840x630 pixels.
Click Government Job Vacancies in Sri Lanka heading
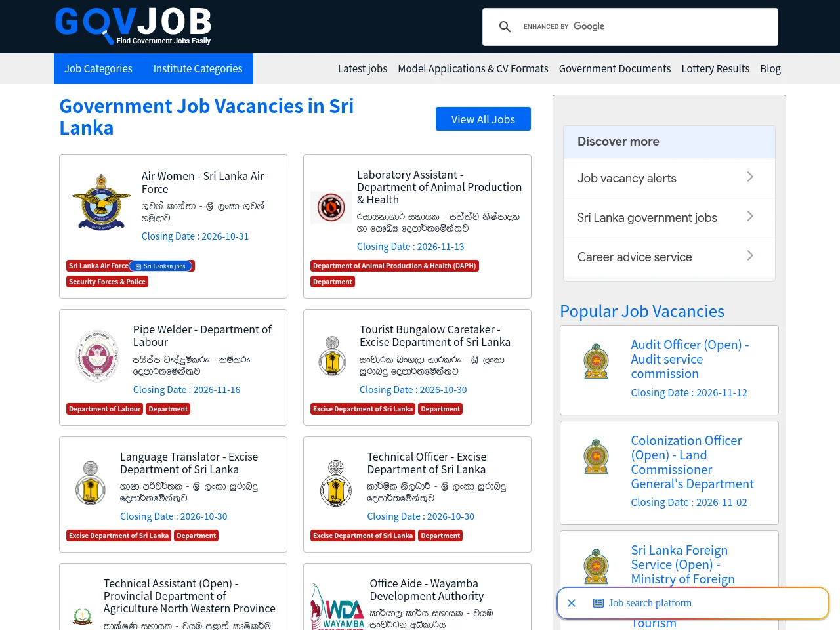tap(207, 117)
